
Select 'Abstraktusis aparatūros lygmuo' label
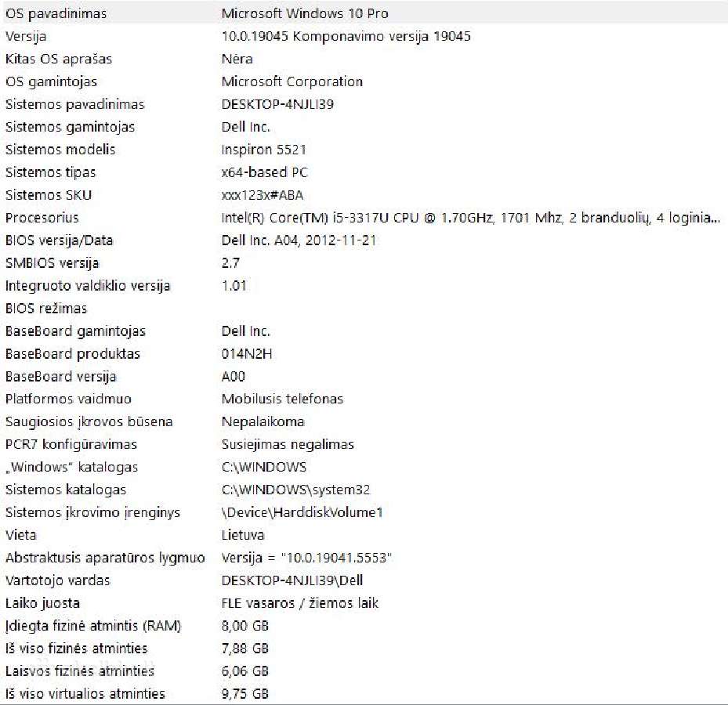tap(105, 558)
